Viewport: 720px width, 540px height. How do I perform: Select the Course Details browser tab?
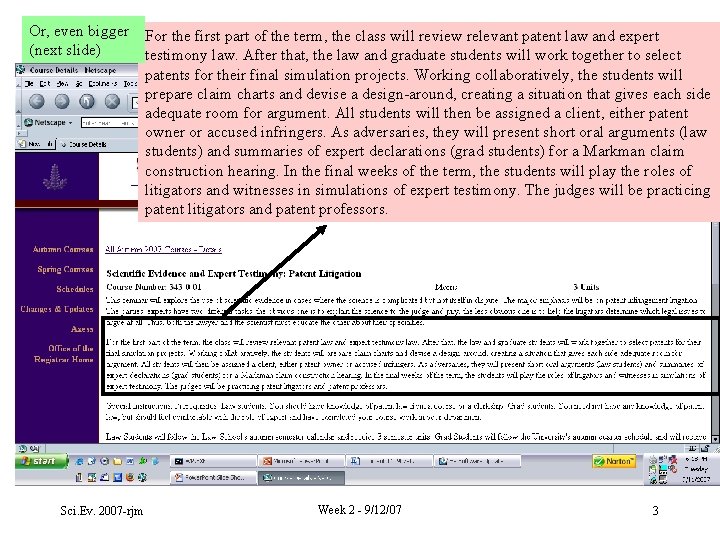[84, 144]
